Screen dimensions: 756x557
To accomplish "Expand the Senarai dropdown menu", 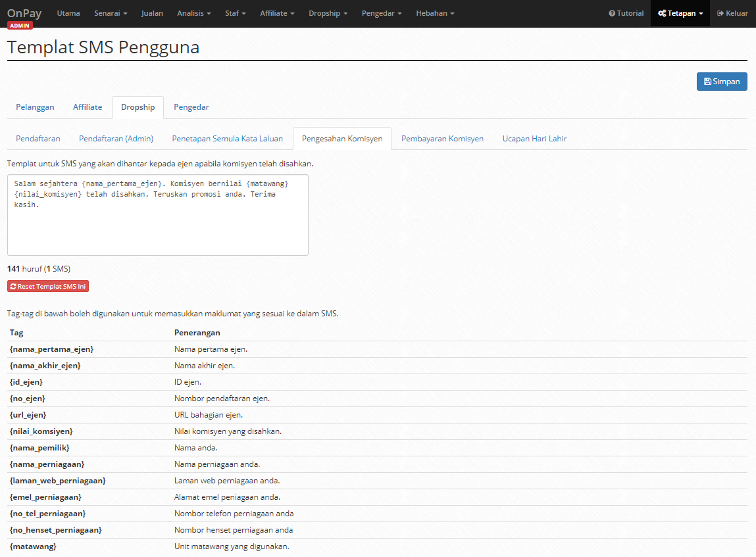I will [x=111, y=14].
